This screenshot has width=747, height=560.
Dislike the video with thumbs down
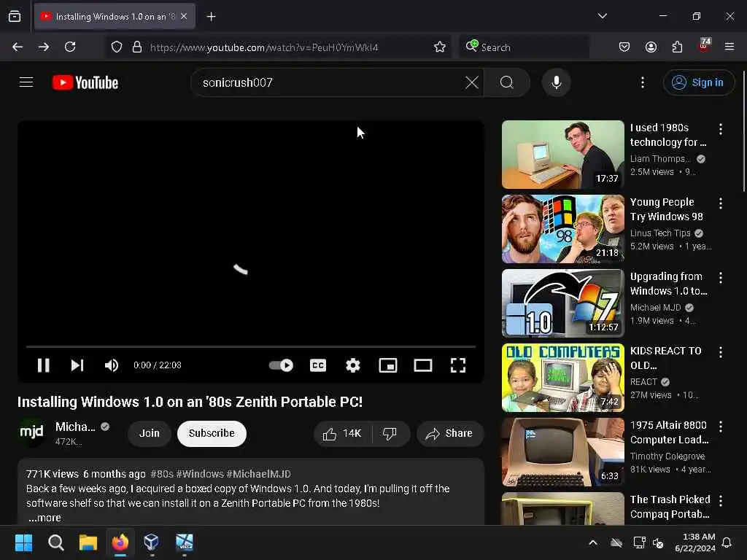point(390,433)
